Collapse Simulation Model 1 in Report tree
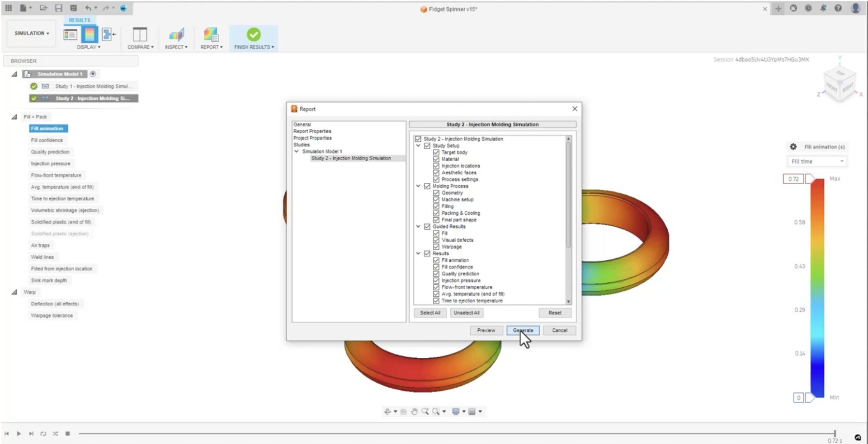The image size is (868, 444). click(297, 151)
